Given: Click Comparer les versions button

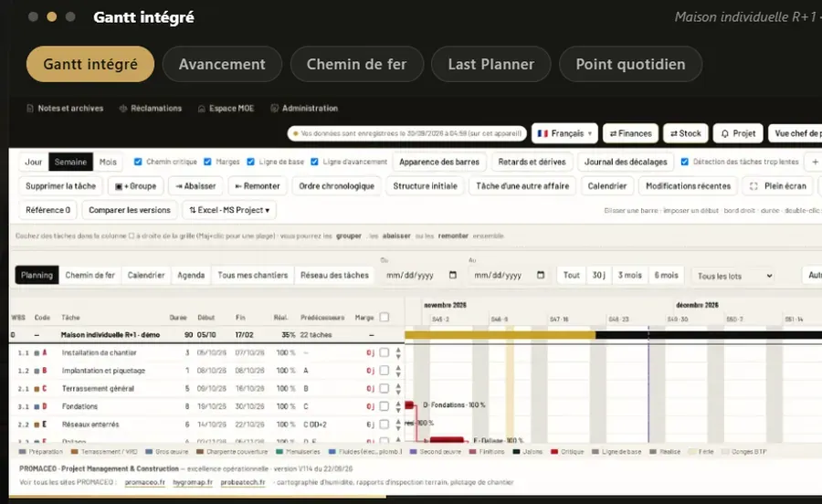Looking at the screenshot, I should click(x=130, y=210).
